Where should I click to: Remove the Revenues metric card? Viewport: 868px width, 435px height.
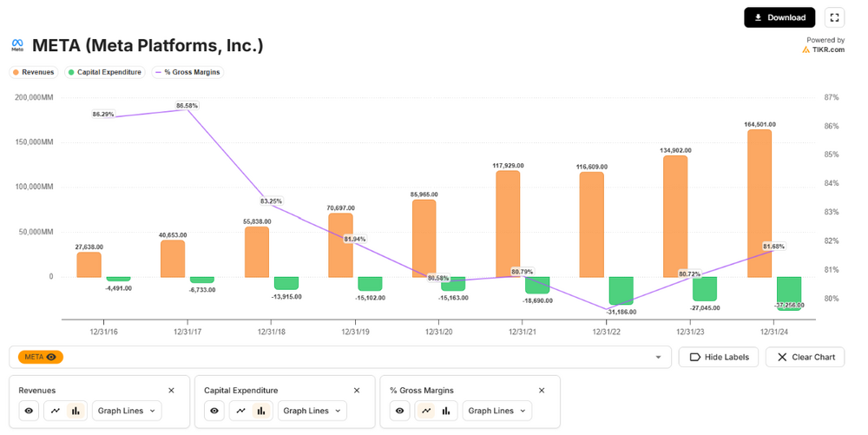point(171,390)
